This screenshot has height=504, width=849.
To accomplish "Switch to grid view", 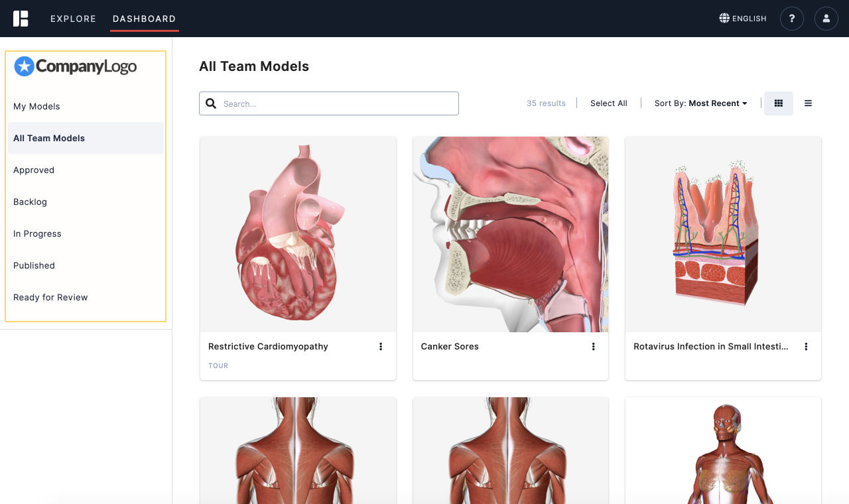I will pos(779,103).
